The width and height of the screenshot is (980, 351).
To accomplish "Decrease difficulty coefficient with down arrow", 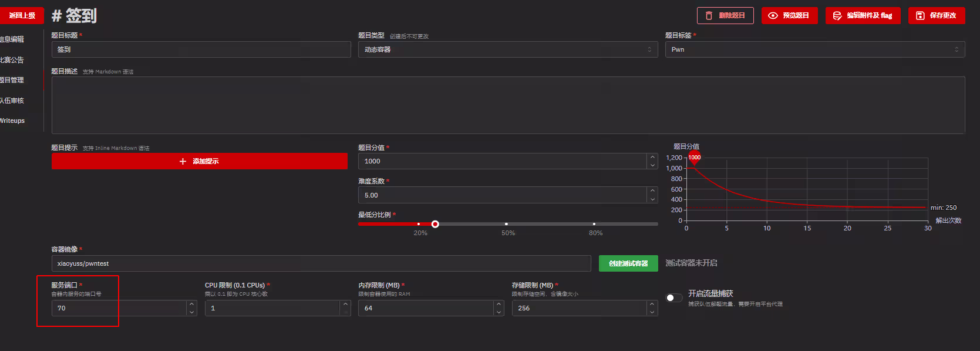I will pos(652,199).
